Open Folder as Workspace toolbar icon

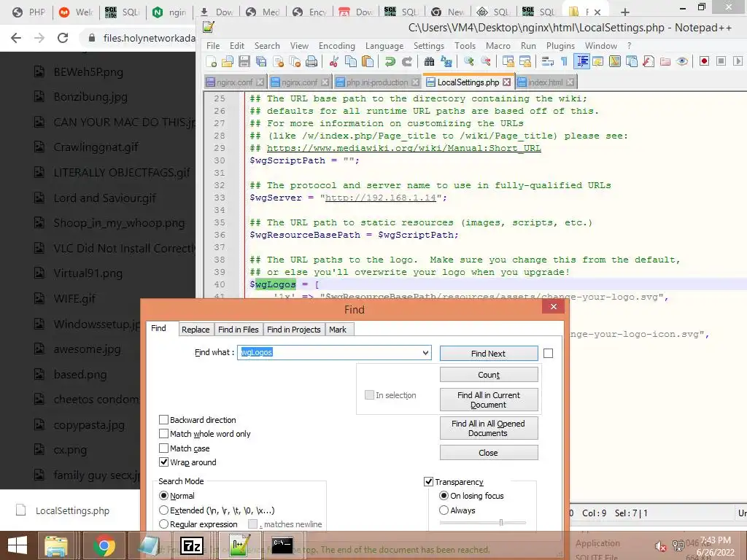coord(665,61)
